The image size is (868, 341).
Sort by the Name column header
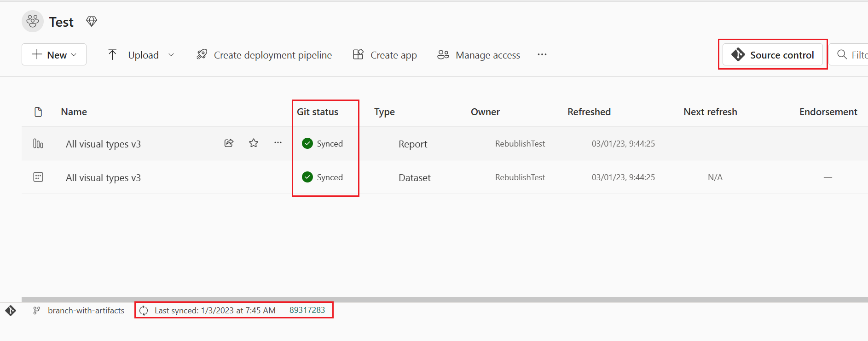[x=74, y=112]
